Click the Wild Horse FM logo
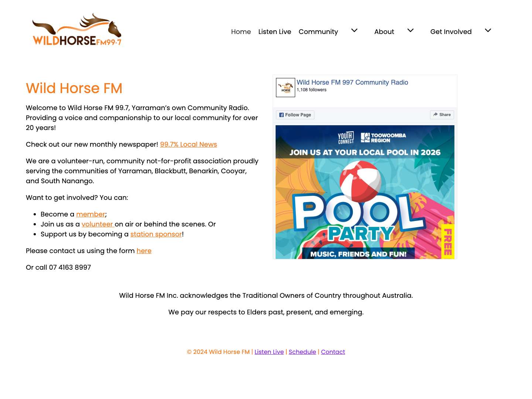The width and height of the screenshot is (532, 399). click(x=76, y=29)
